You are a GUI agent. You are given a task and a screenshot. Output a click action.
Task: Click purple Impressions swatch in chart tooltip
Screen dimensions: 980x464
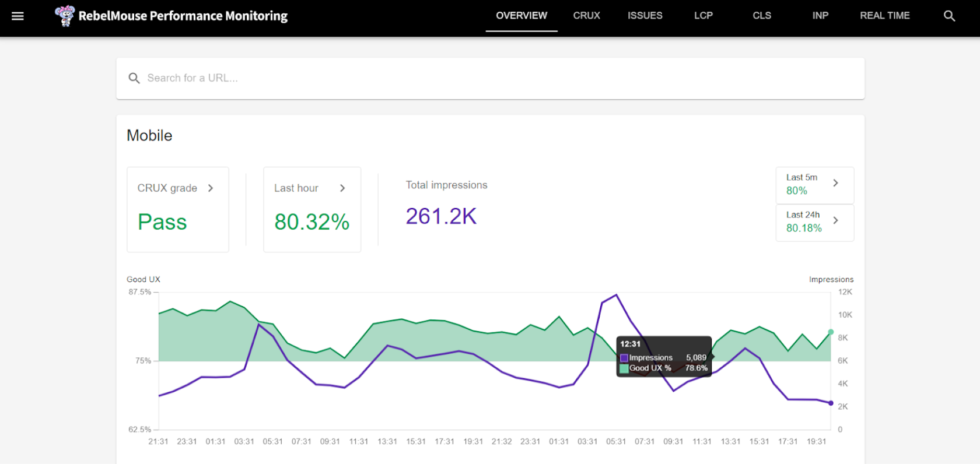(624, 358)
